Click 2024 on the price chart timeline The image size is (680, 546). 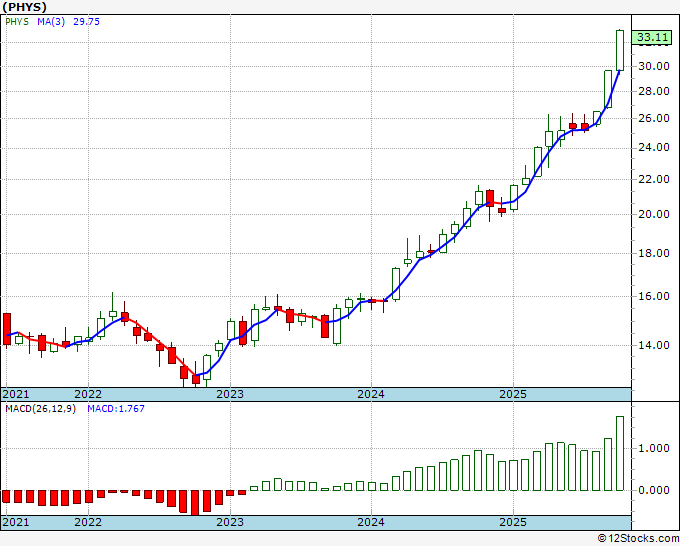pyautogui.click(x=371, y=394)
